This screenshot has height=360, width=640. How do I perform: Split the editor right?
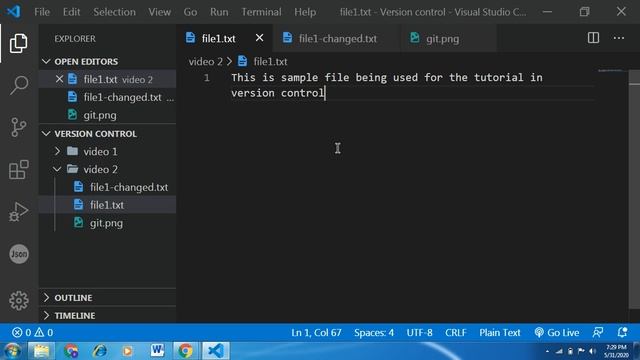[593, 38]
